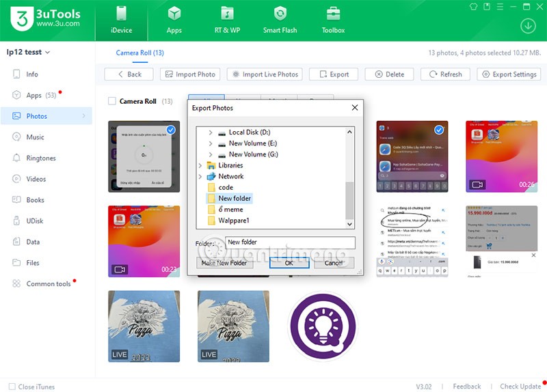Open the Toolbox section
547x392 pixels.
[333, 20]
